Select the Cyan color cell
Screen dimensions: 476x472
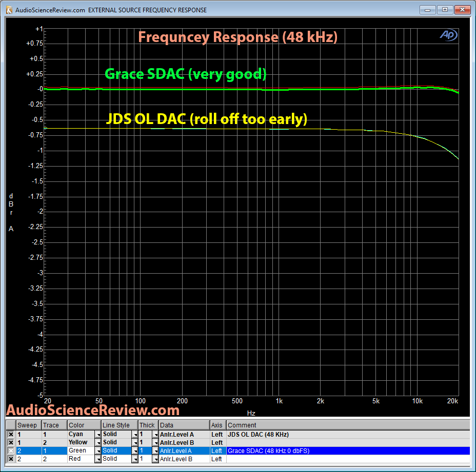[x=81, y=435]
